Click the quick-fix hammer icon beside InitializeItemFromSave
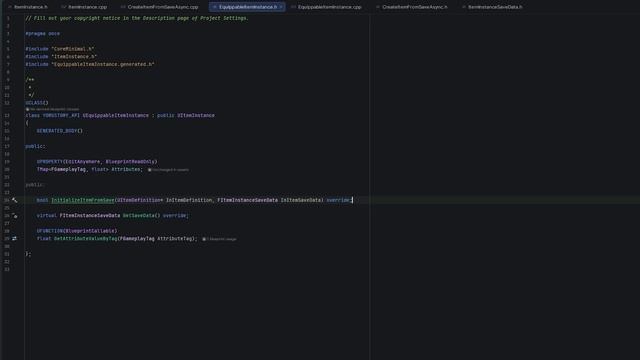The height and width of the screenshot is (360, 640). [x=15, y=200]
